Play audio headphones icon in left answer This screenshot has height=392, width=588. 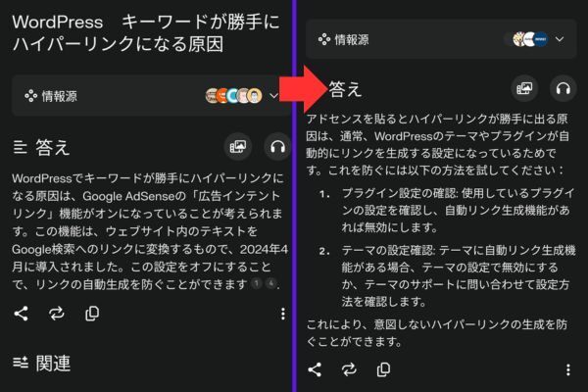coord(277,147)
